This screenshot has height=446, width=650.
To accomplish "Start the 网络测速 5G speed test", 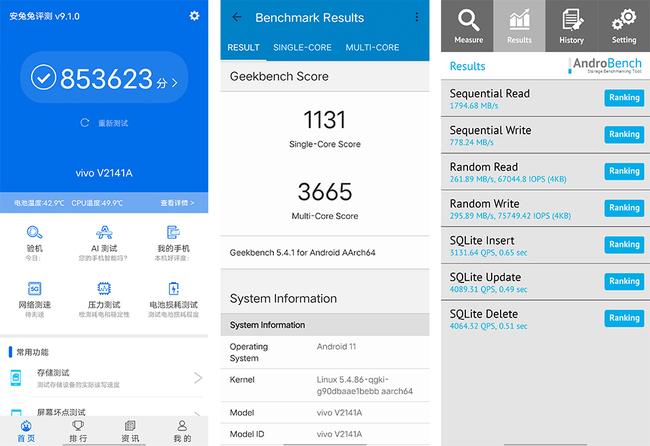I will point(34,291).
